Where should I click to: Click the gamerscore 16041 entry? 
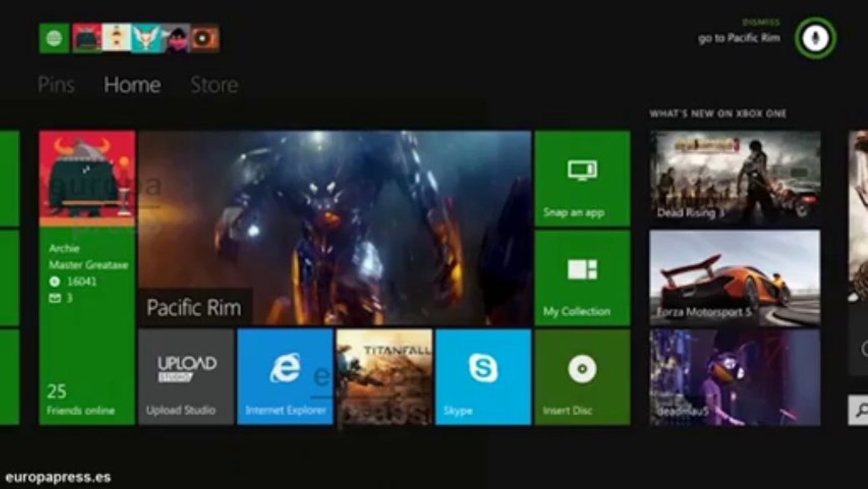coord(73,281)
